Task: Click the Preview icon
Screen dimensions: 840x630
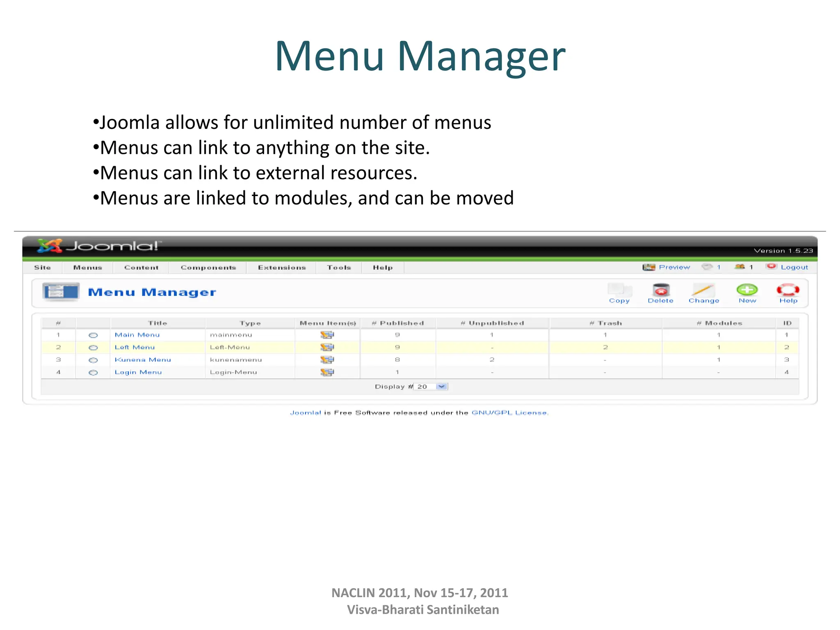Action: [649, 267]
